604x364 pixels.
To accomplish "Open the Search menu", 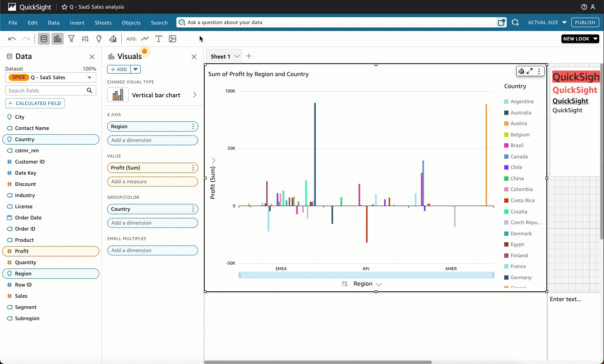I will coord(159,23).
